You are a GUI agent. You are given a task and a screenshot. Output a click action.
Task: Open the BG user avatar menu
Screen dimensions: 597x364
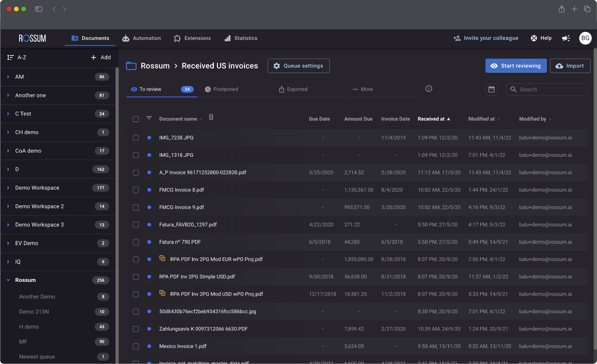click(x=585, y=38)
